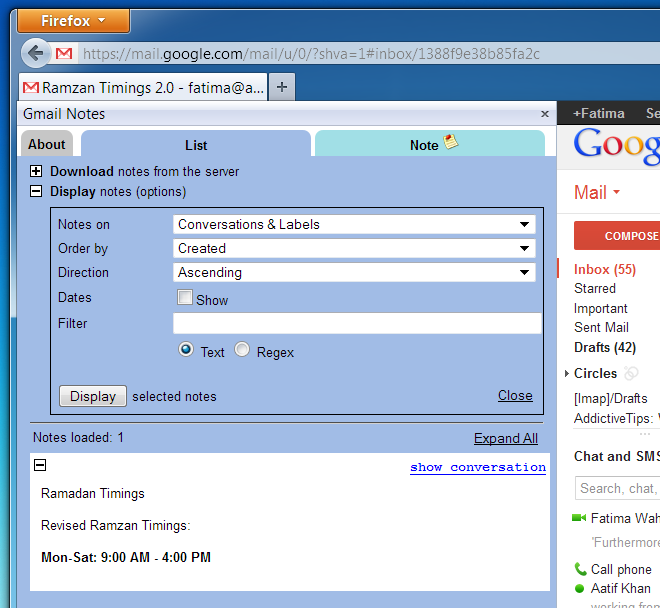
Task: Open a new tab with plus button
Action: coord(282,87)
